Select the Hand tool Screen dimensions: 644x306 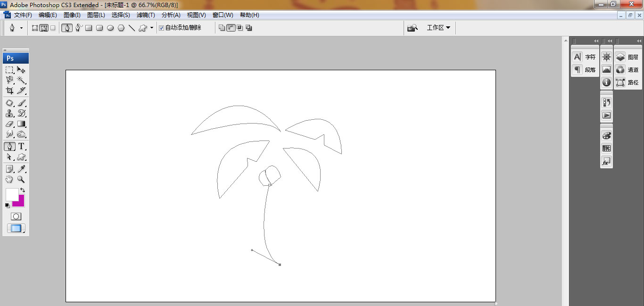pyautogui.click(x=9, y=180)
